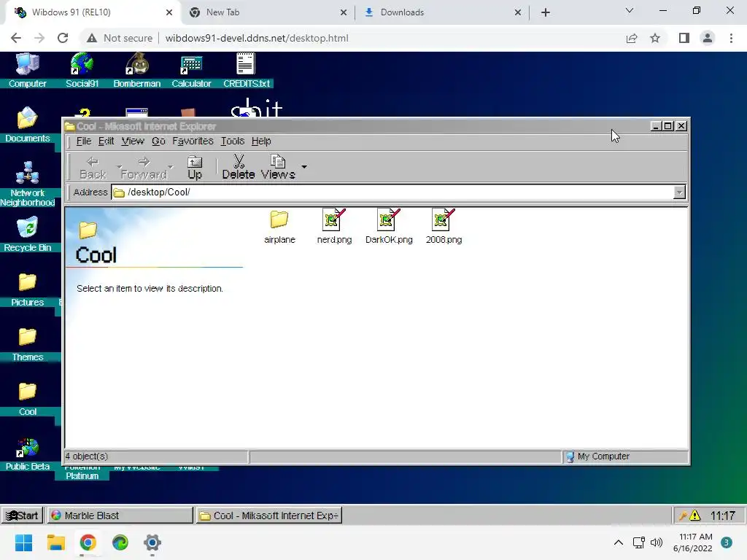This screenshot has height=560, width=747.
Task: Click the Forward toolbar button
Action: [x=144, y=168]
